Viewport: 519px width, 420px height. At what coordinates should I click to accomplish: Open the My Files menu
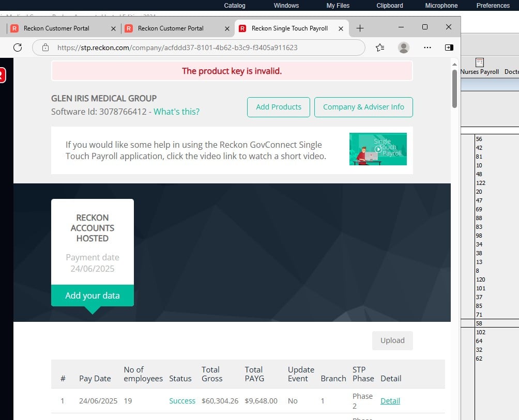tap(338, 6)
